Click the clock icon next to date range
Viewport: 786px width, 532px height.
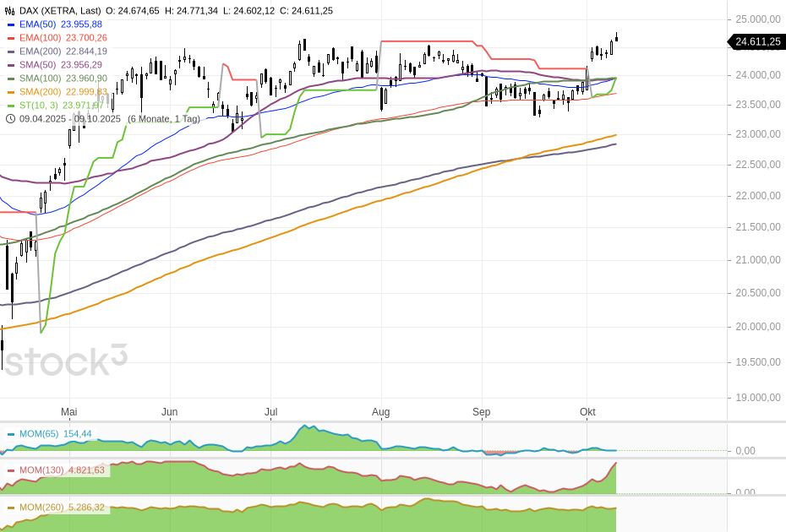click(10, 118)
